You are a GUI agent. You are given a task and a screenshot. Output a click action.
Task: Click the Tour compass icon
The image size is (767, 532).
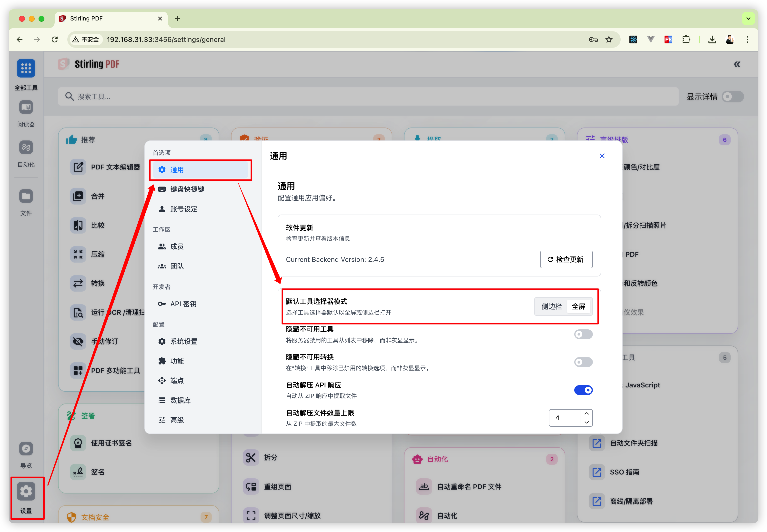pos(26,449)
